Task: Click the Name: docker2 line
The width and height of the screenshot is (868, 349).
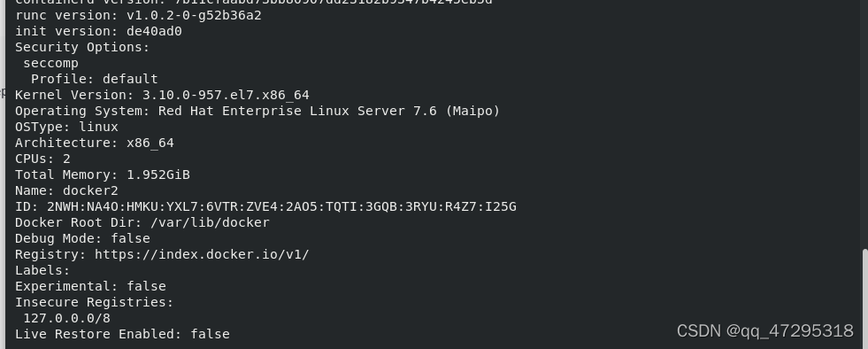Action: (x=66, y=190)
